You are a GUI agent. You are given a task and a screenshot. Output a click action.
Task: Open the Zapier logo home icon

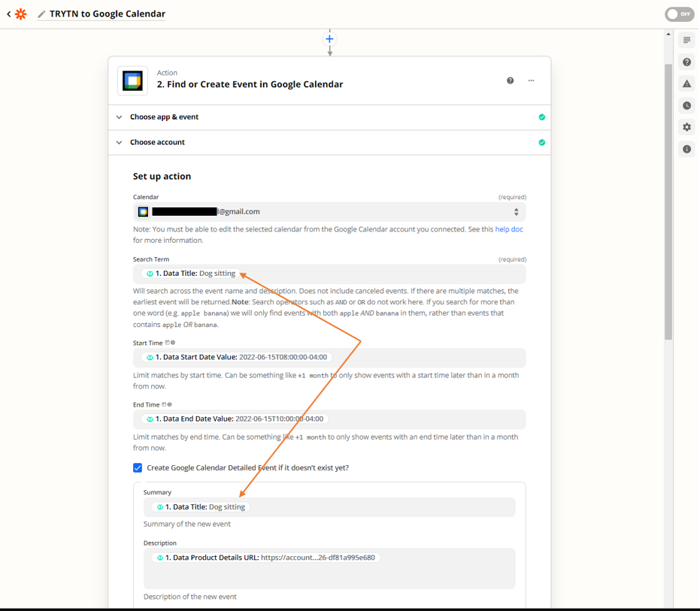pyautogui.click(x=20, y=14)
